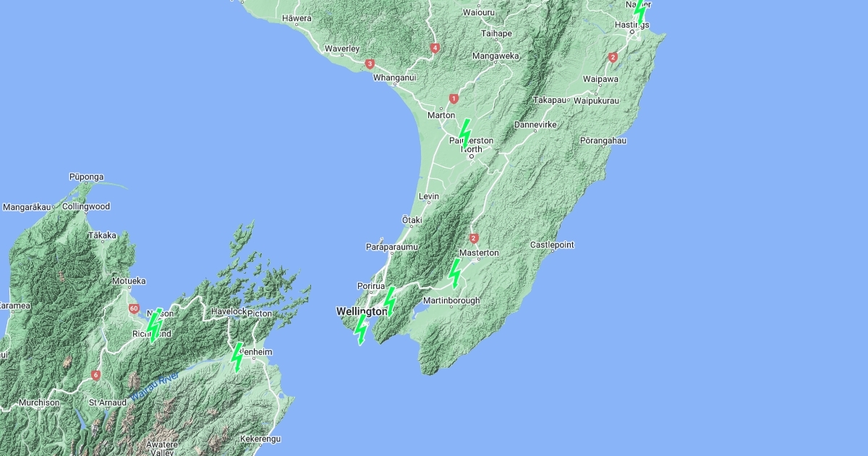Image resolution: width=868 pixels, height=456 pixels.
Task: Click the highway 6 shield near St Arnaud
Action: (95, 375)
